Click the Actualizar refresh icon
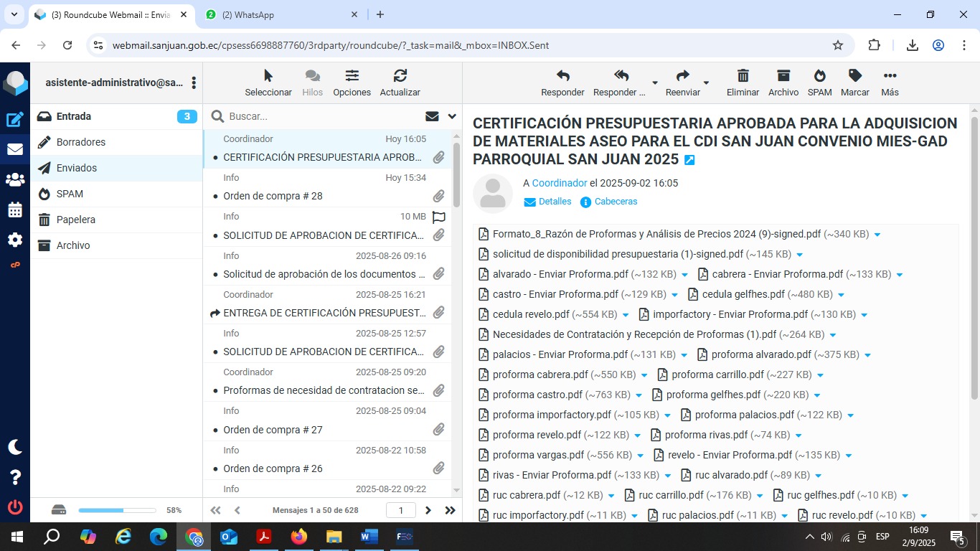980x551 pixels. (x=400, y=76)
